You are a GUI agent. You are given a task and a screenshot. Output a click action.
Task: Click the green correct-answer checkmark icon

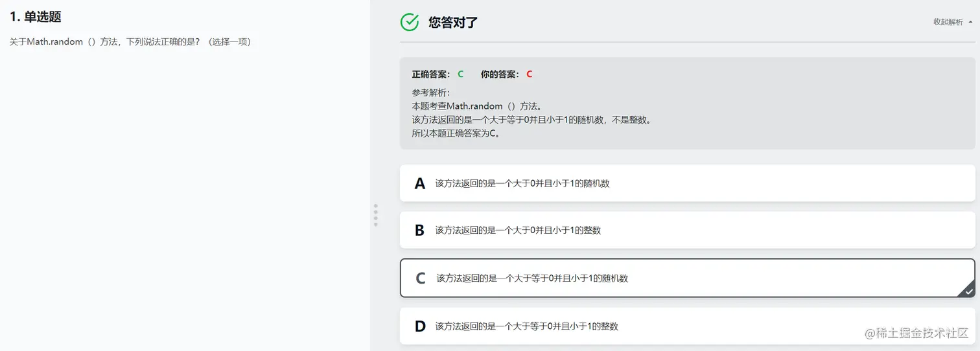(x=410, y=22)
